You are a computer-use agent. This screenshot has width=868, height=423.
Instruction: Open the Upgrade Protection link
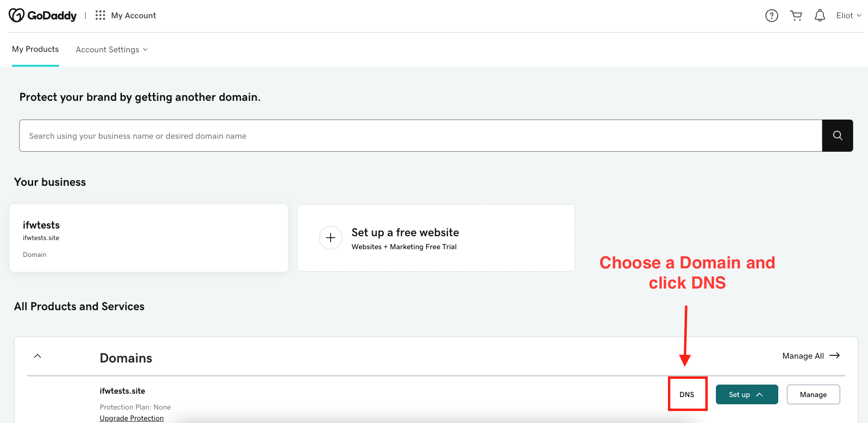click(x=131, y=418)
